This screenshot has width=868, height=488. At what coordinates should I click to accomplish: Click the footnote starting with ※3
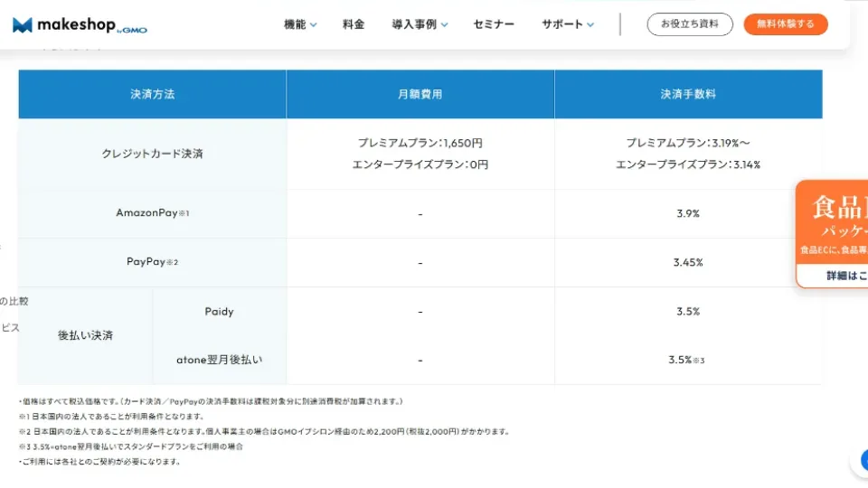(x=130, y=446)
